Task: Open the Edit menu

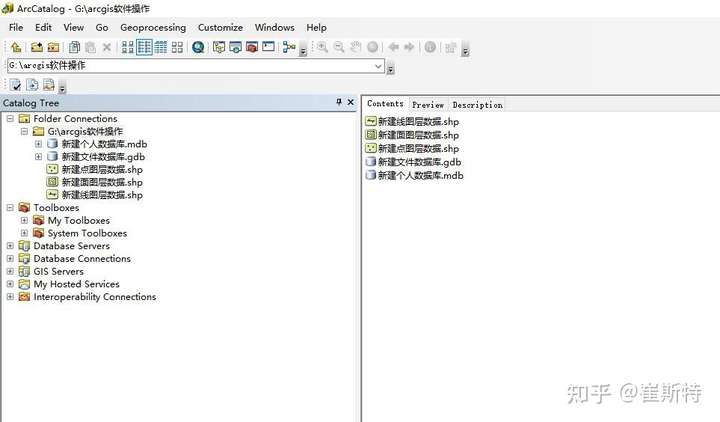Action: click(43, 28)
